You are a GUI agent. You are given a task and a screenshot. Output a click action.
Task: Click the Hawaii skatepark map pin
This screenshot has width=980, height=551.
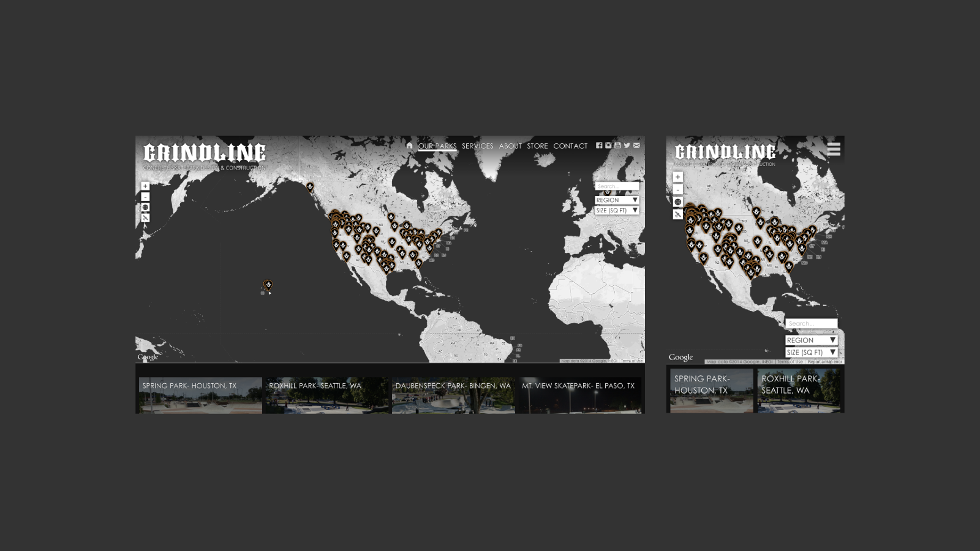pos(268,285)
